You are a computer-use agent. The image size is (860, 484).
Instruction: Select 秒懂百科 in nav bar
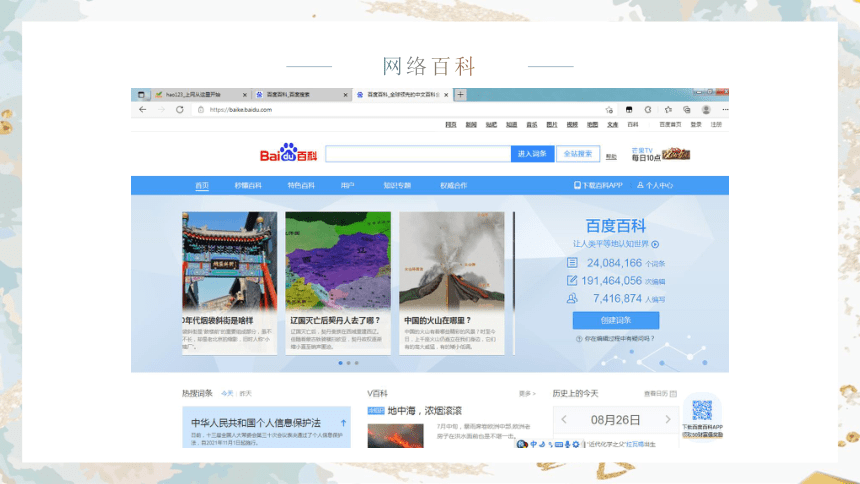point(248,185)
